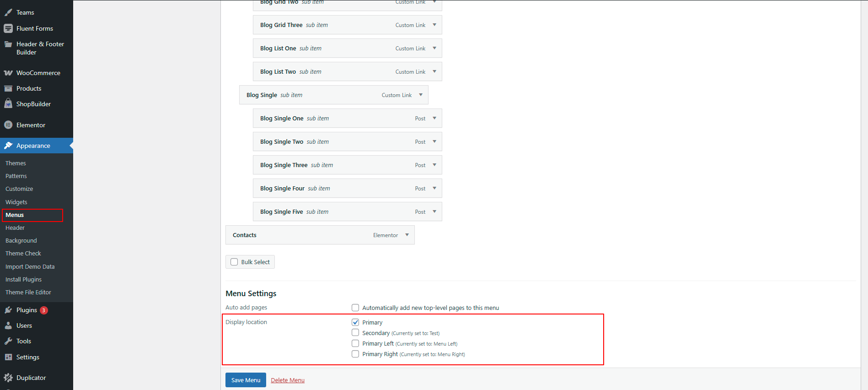
Task: Expand the Blog Single Five post item
Action: coord(434,211)
